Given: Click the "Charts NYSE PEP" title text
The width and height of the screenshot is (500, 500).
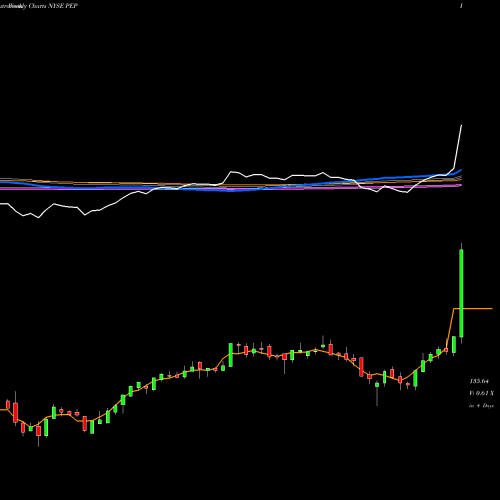Looking at the screenshot, I should point(53,6).
